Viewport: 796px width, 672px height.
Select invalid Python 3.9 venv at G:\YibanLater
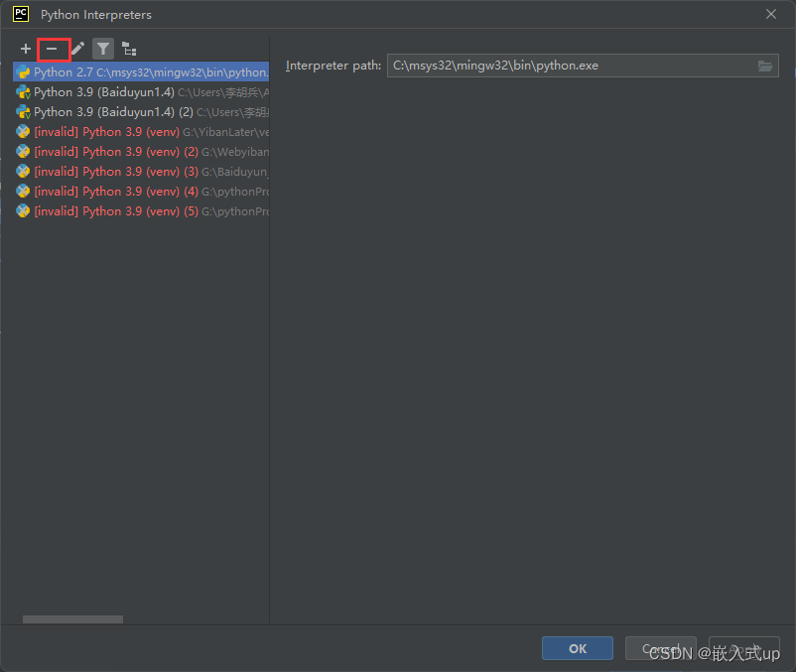(x=141, y=132)
